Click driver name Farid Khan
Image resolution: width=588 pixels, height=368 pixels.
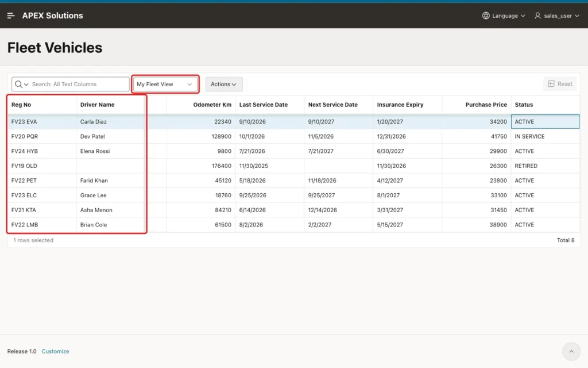[x=94, y=180]
